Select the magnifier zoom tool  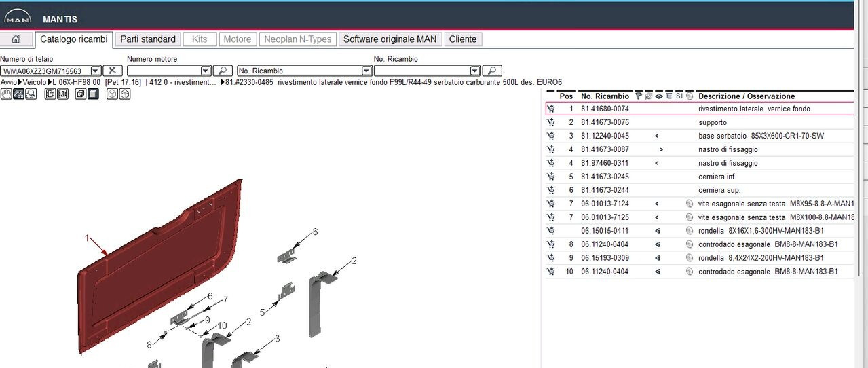tap(31, 94)
